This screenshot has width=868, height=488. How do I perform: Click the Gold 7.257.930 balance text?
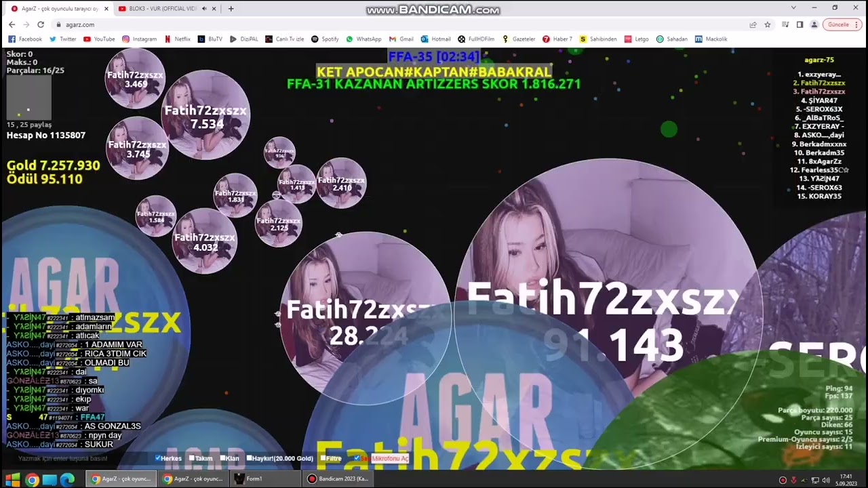pyautogui.click(x=53, y=165)
